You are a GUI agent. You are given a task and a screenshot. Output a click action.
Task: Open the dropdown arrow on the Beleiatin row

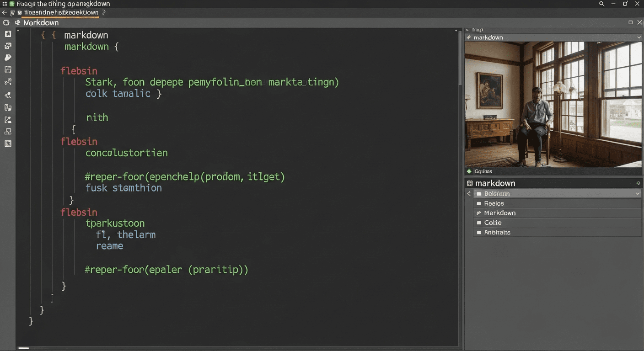(638, 194)
